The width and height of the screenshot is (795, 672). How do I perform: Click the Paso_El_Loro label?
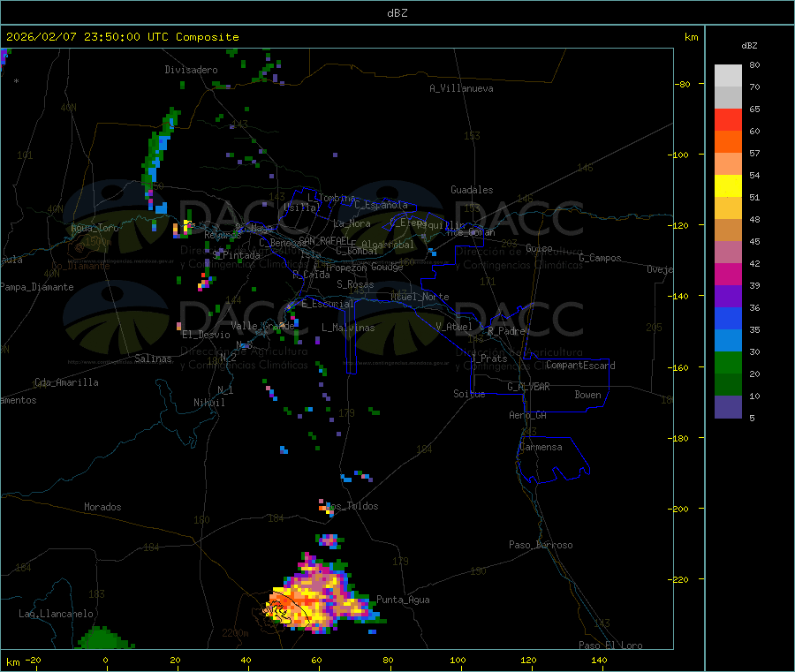611,646
